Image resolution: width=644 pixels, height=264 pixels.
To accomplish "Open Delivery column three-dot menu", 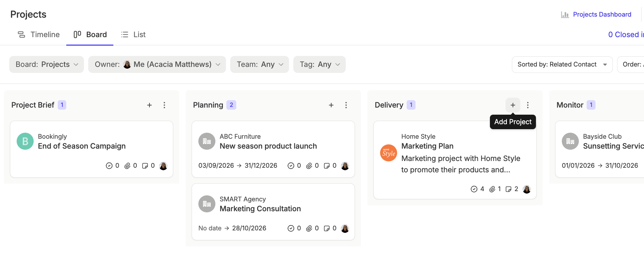I will pos(528,105).
